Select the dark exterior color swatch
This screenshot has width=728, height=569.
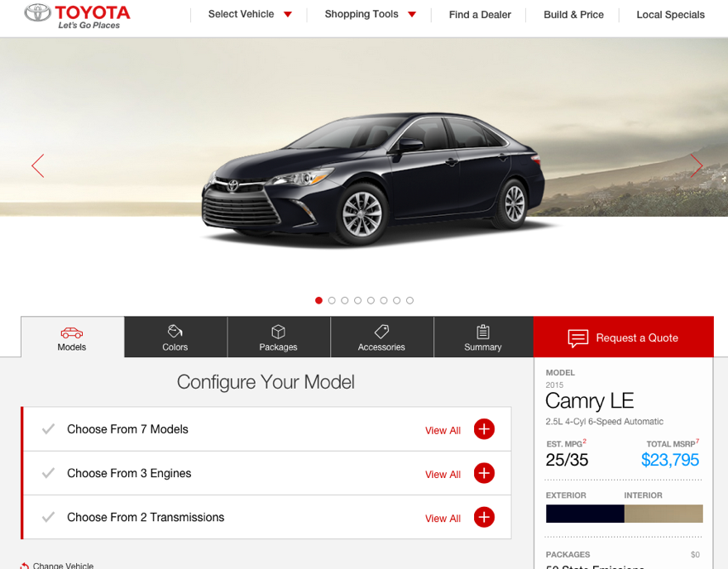[585, 514]
